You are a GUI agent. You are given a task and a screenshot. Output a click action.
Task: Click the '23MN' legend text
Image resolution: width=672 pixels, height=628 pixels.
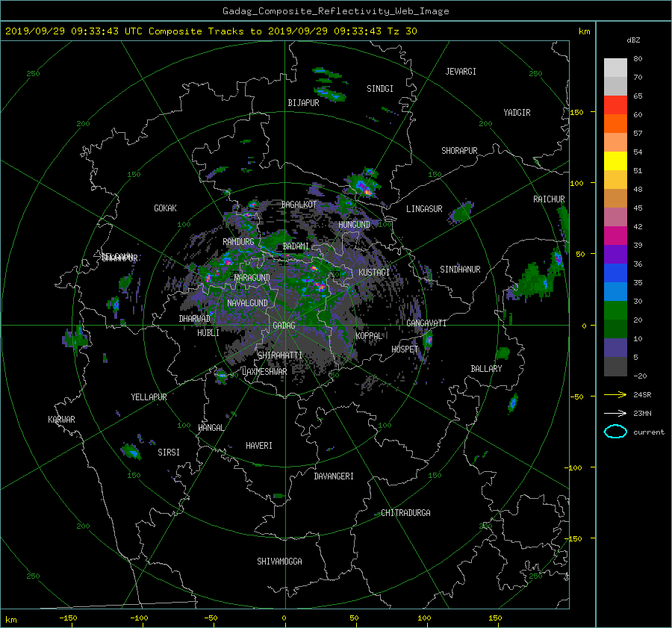[x=642, y=413]
